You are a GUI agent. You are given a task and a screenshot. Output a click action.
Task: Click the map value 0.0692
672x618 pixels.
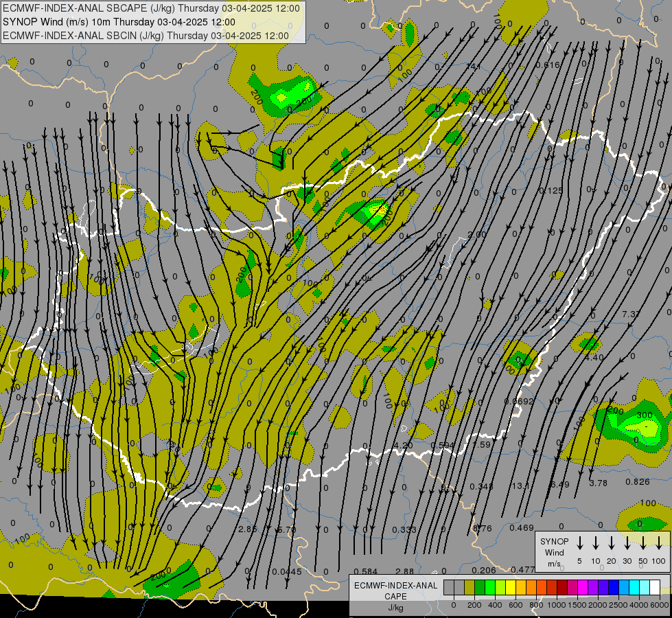point(519,402)
